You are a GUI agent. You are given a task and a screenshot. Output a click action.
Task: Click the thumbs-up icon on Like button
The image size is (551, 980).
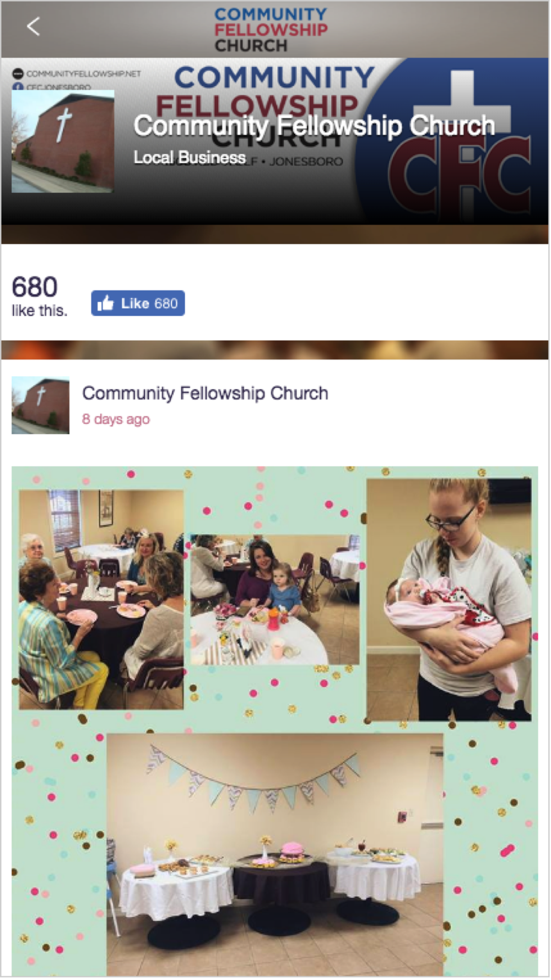click(105, 303)
